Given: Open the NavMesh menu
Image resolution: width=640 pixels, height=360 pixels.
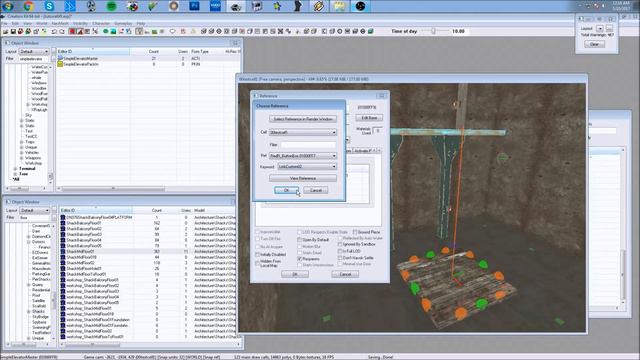Looking at the screenshot, I should tap(60, 24).
